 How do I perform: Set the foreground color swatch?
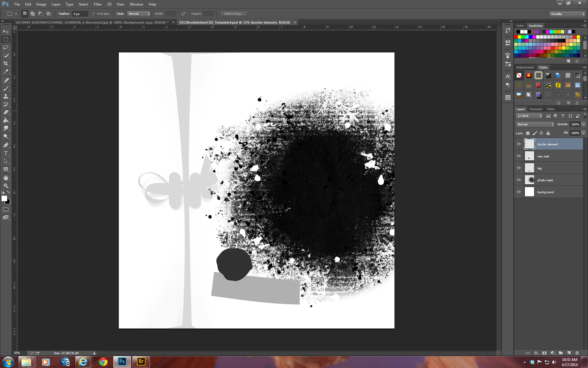pos(4,199)
